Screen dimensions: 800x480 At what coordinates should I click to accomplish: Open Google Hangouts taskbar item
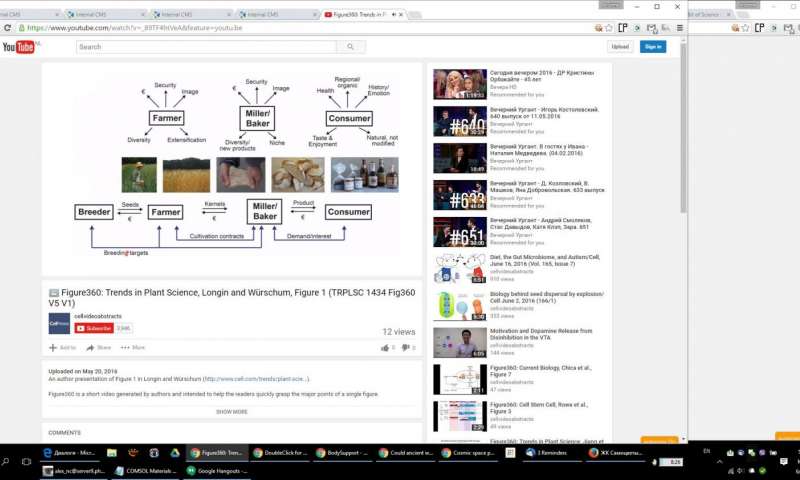coord(217,471)
